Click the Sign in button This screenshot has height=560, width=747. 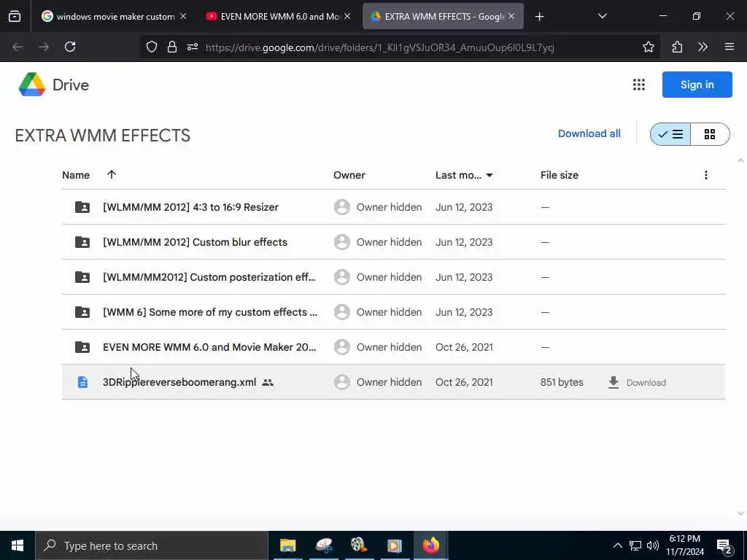point(697,85)
